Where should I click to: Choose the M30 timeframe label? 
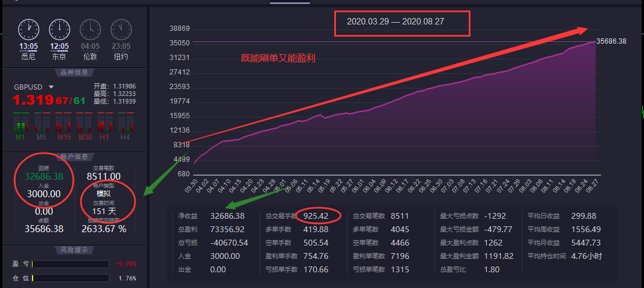tap(83, 137)
